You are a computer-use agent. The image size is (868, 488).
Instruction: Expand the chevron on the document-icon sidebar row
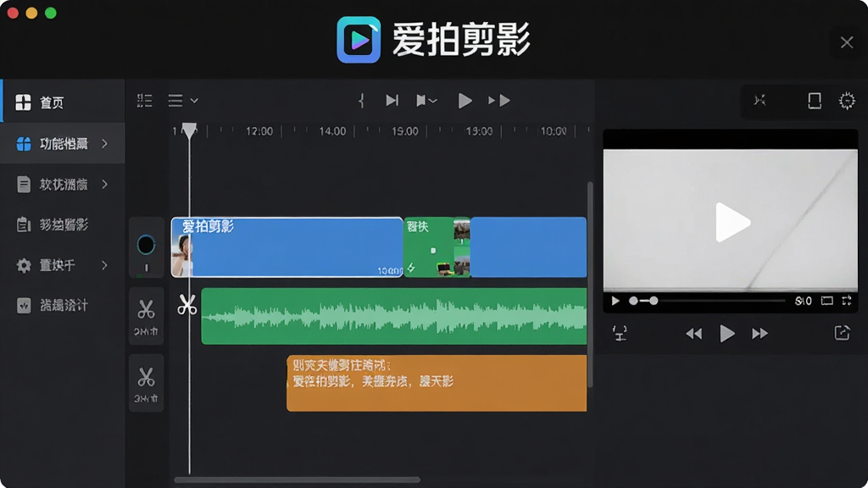click(104, 184)
